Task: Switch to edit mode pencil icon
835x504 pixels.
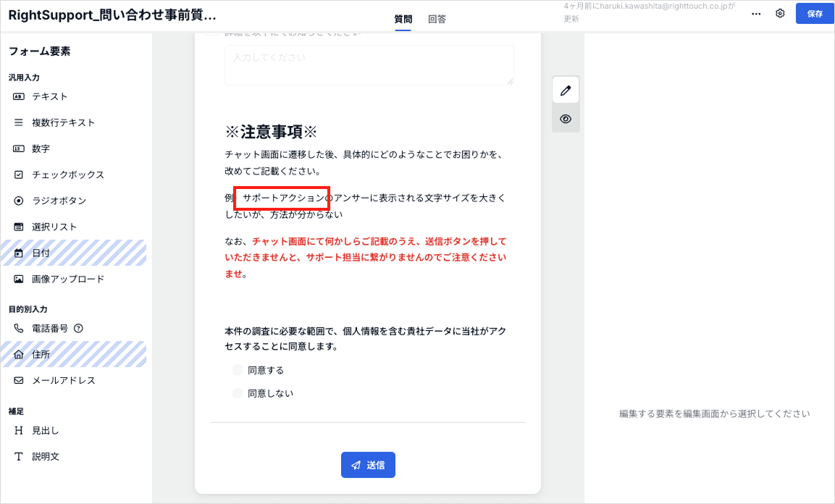Action: 566,91
